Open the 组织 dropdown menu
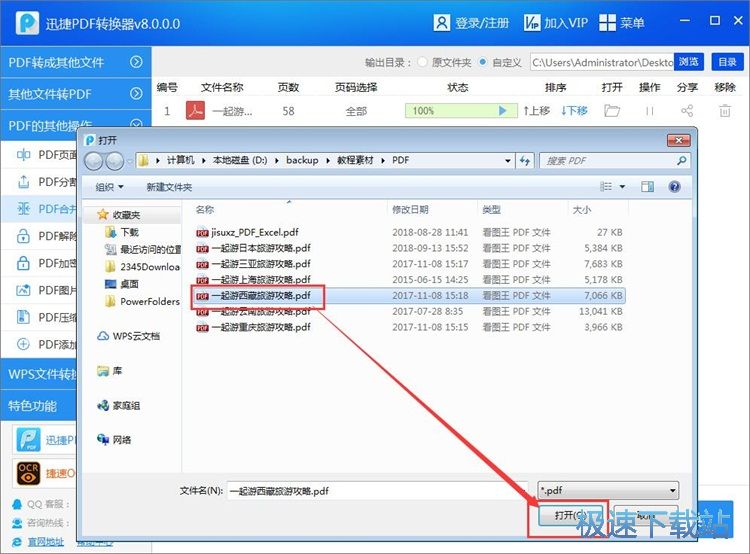The height and width of the screenshot is (554, 750). point(109,187)
